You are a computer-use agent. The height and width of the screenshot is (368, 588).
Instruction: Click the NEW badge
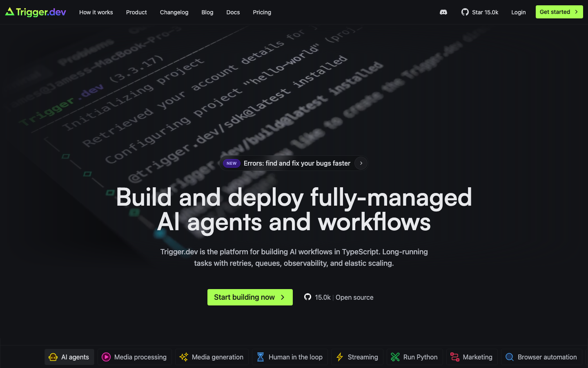232,163
